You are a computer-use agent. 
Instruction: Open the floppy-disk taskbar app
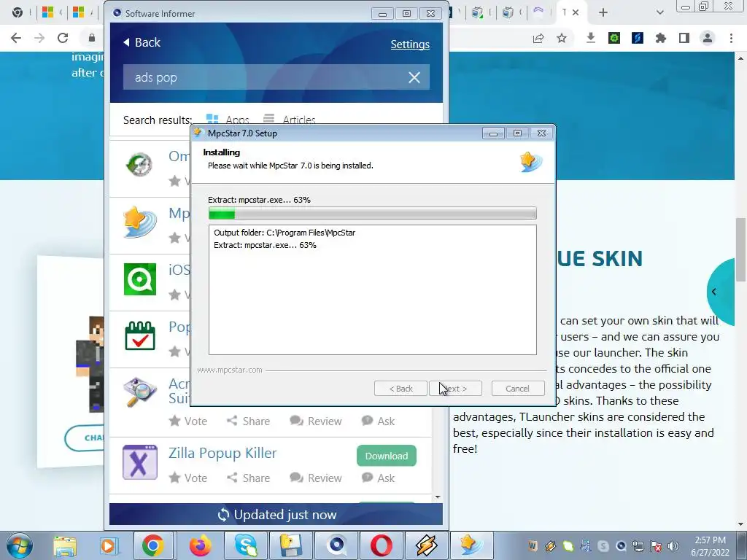point(290,545)
